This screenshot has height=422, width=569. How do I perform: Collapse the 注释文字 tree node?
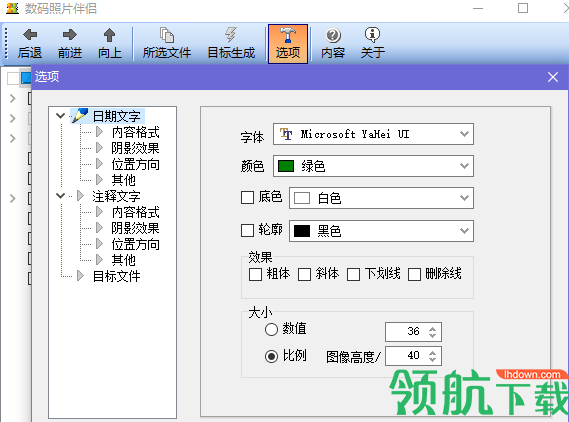(x=60, y=196)
